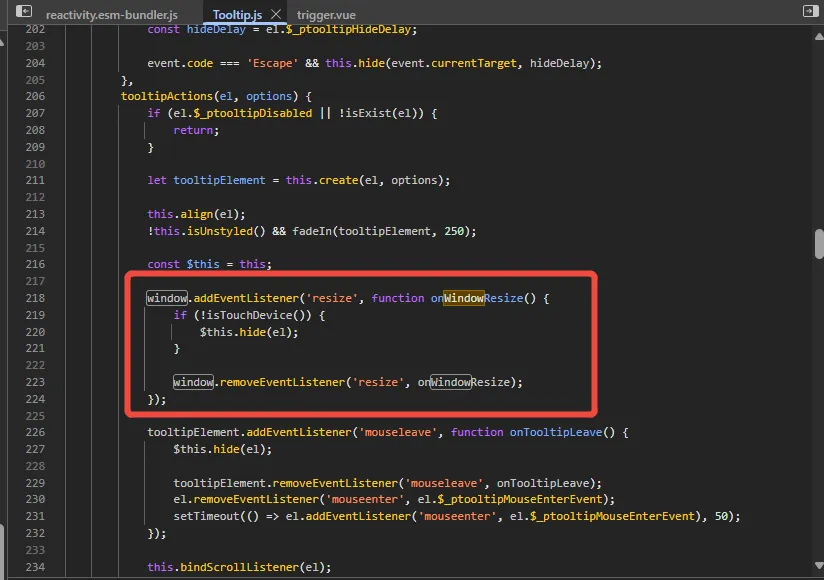824x580 pixels.
Task: Click the scrollbar down arrow
Action: [819, 565]
